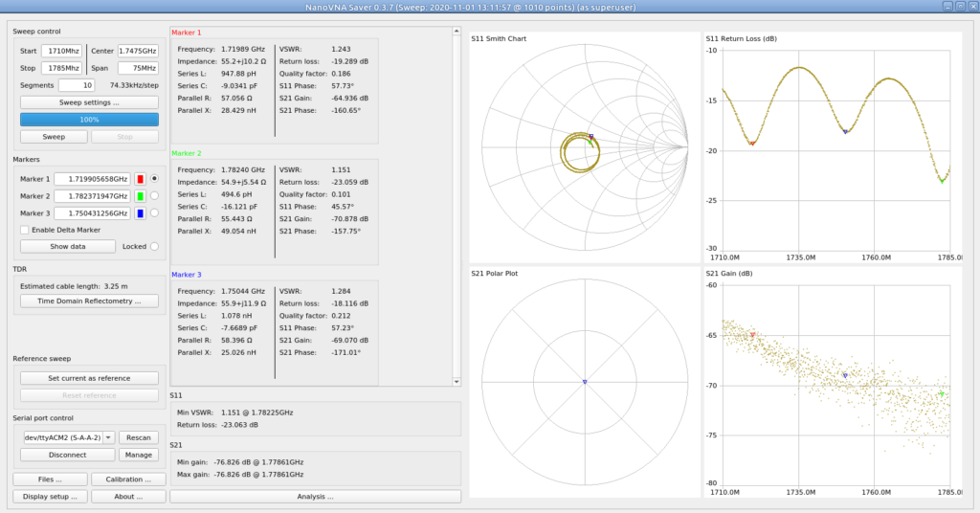Toggle the Locked radio button
Viewport: 980px width, 513px height.
154,246
